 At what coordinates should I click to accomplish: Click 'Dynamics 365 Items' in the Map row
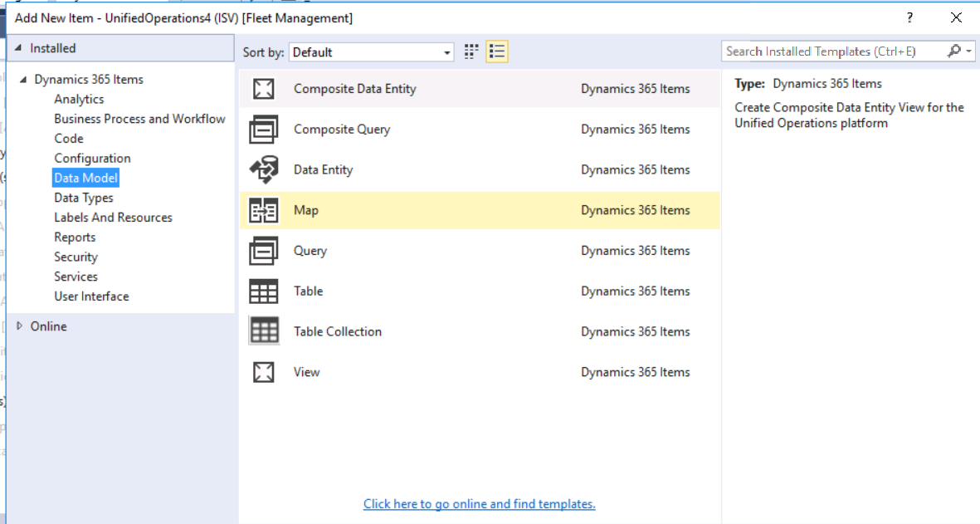pyautogui.click(x=635, y=210)
